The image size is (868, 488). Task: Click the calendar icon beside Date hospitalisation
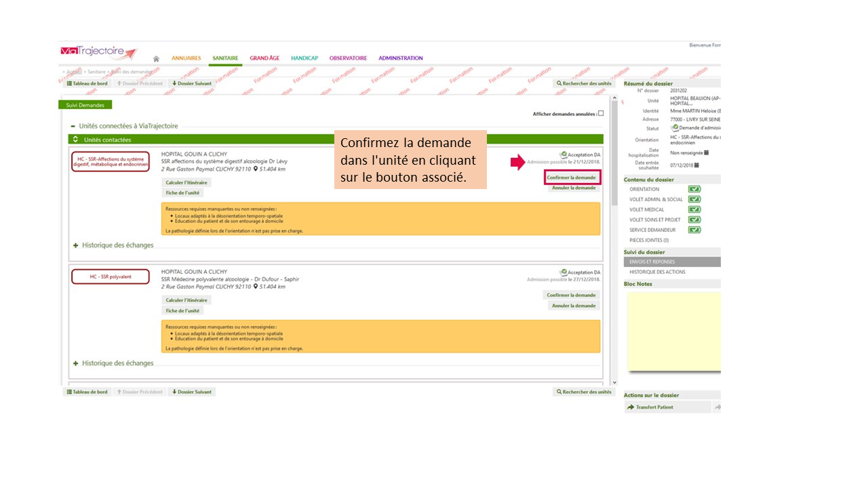pyautogui.click(x=706, y=152)
